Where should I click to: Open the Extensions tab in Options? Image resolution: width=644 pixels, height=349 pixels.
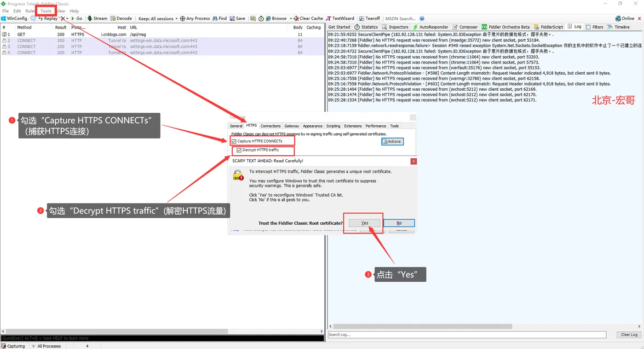coord(353,126)
